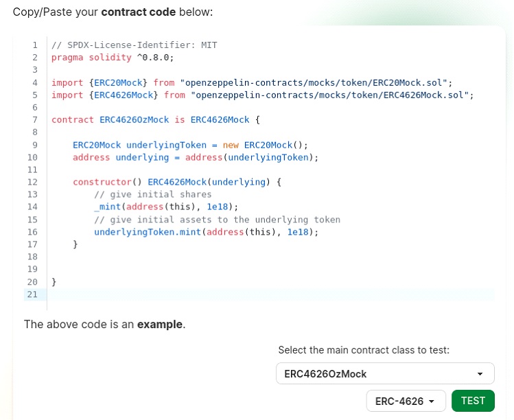Image resolution: width=514 pixels, height=420 pixels.
Task: Click the underlyingToken.mint call on line 16
Action: pos(206,232)
